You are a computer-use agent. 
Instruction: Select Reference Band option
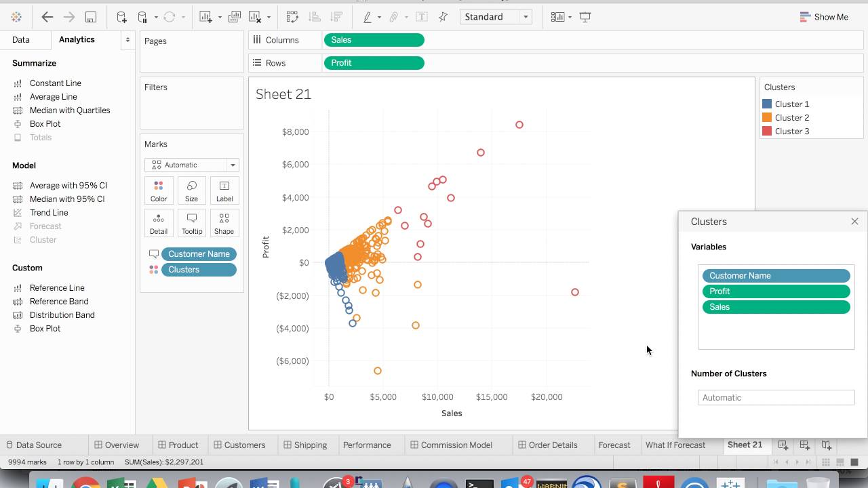point(59,302)
